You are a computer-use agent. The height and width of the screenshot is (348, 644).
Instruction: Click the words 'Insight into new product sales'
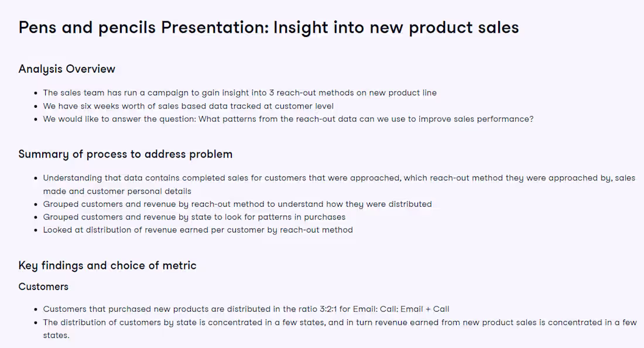pyautogui.click(x=396, y=28)
